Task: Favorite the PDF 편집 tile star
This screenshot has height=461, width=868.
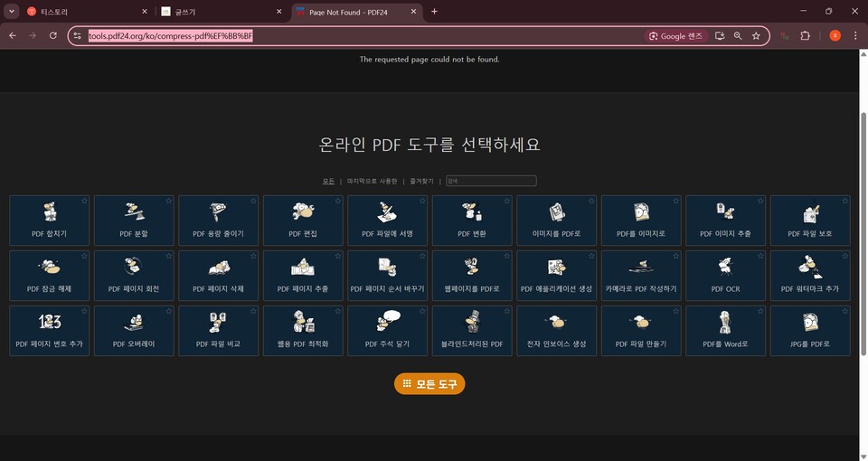Action: pyautogui.click(x=337, y=201)
